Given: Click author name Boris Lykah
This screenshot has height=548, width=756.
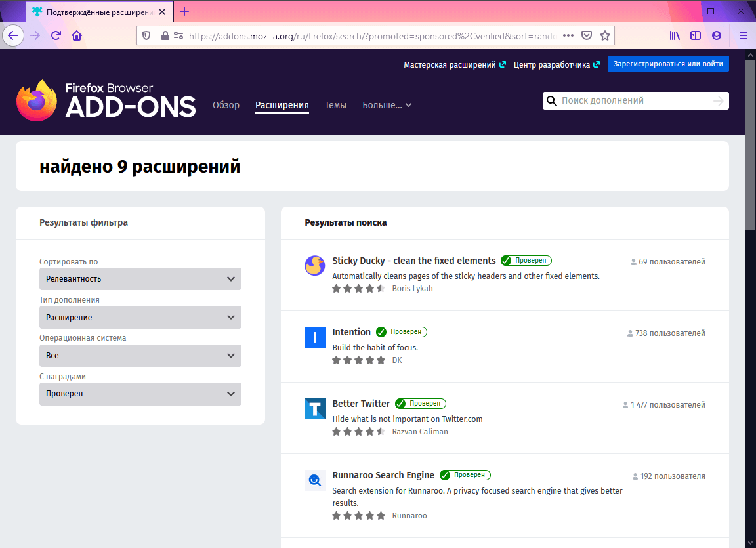Looking at the screenshot, I should coord(412,289).
